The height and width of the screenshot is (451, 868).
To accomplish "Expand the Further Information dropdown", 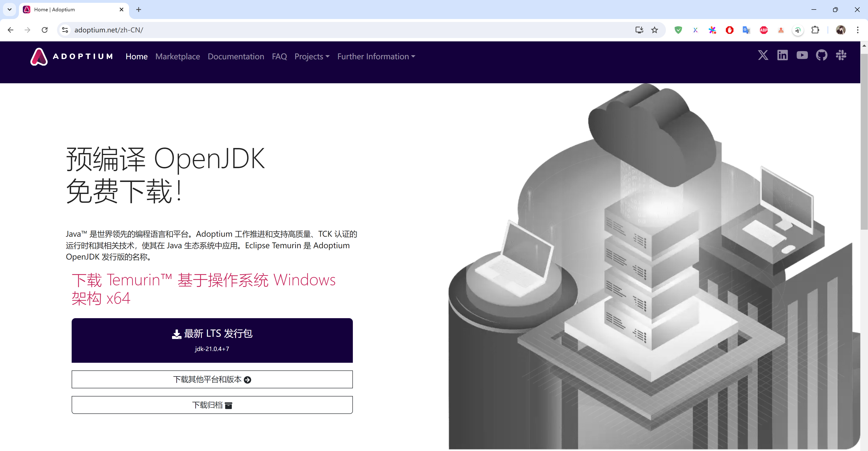I will [376, 56].
